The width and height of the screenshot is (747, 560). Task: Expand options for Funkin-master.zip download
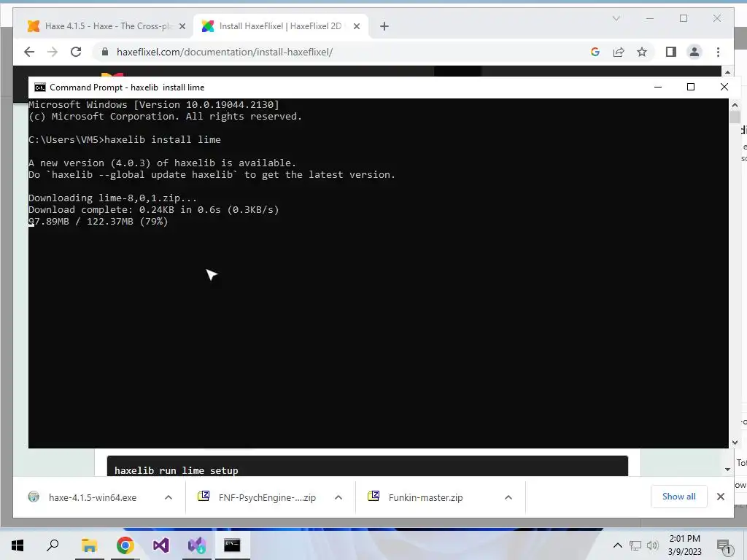pyautogui.click(x=508, y=497)
